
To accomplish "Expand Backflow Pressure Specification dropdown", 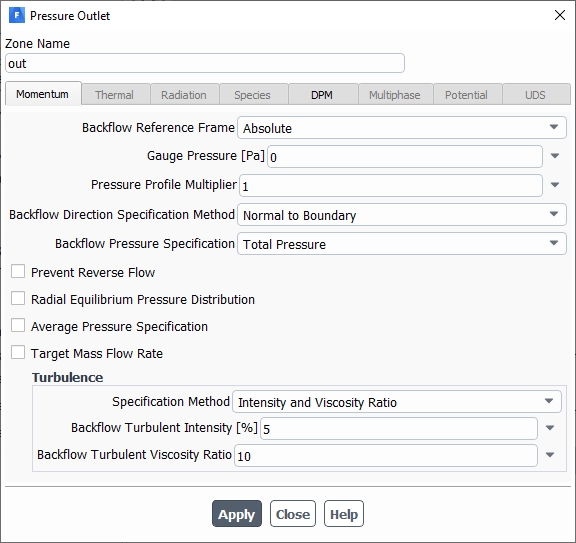I will [402, 244].
